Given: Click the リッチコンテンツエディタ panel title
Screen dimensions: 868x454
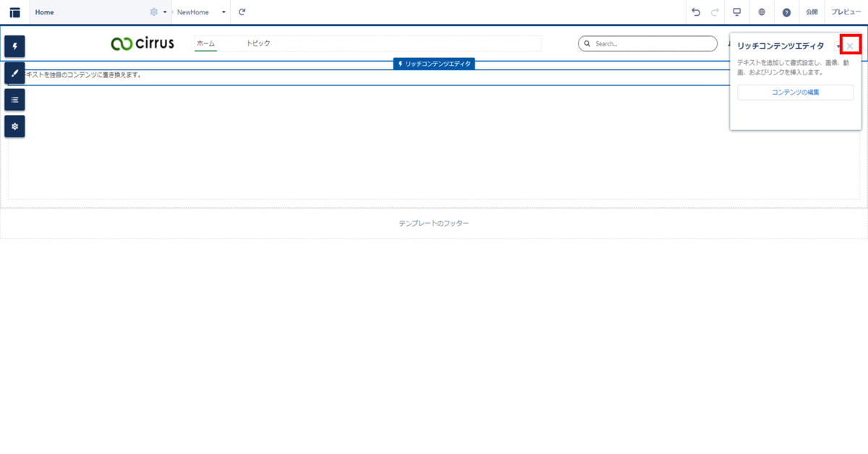Looking at the screenshot, I should click(780, 46).
